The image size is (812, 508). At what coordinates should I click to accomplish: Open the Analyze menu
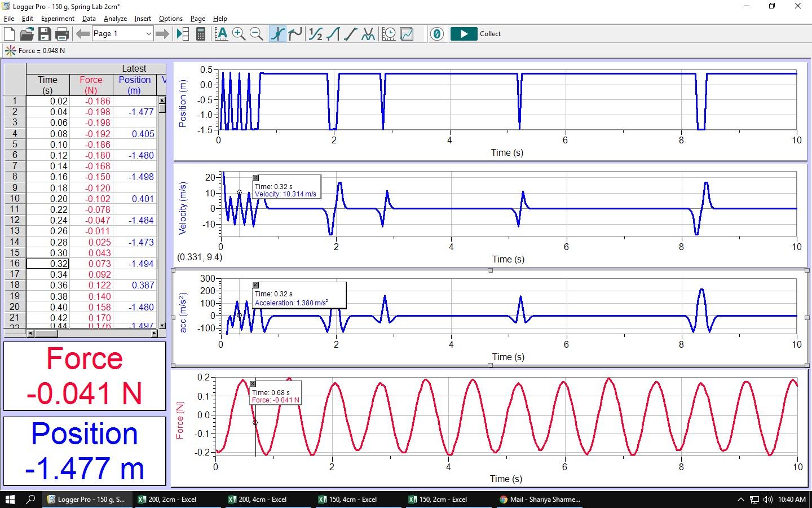(x=115, y=19)
